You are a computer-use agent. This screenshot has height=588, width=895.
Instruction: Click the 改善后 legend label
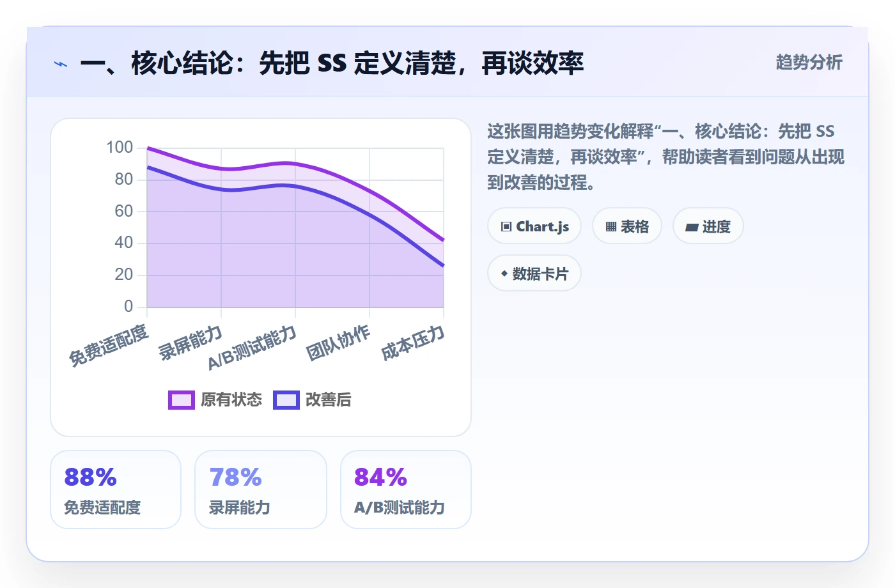click(329, 400)
